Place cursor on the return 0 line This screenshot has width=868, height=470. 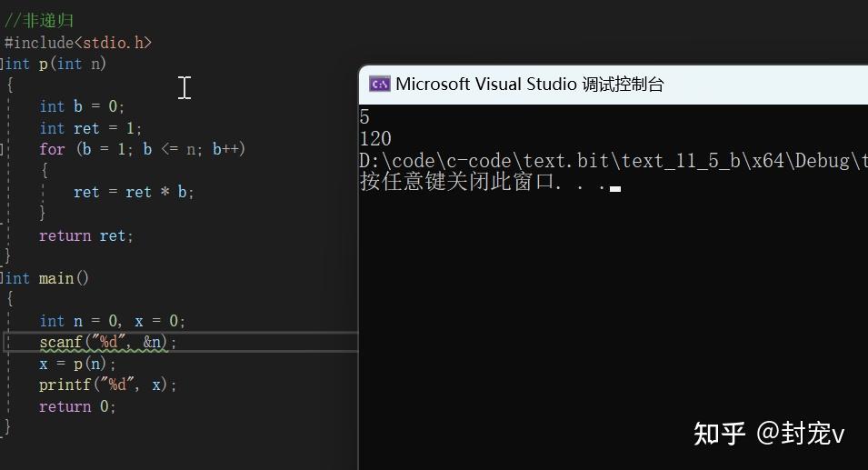coord(77,406)
